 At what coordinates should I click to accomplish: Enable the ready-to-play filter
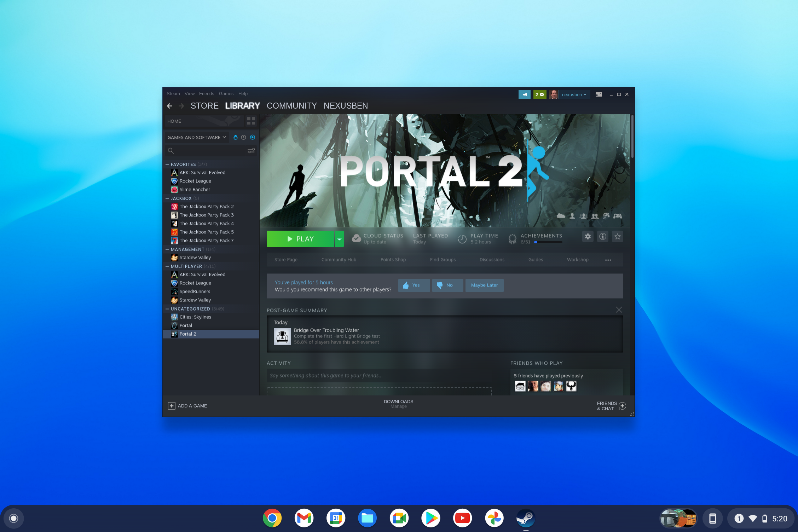pos(252,137)
